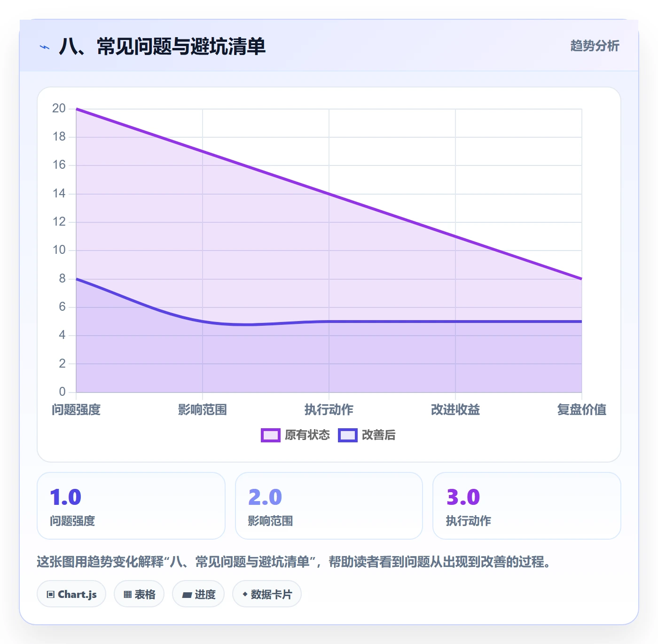This screenshot has height=644, width=658.
Task: Click the 影响范围 caption under 2.0
Action: [x=270, y=521]
